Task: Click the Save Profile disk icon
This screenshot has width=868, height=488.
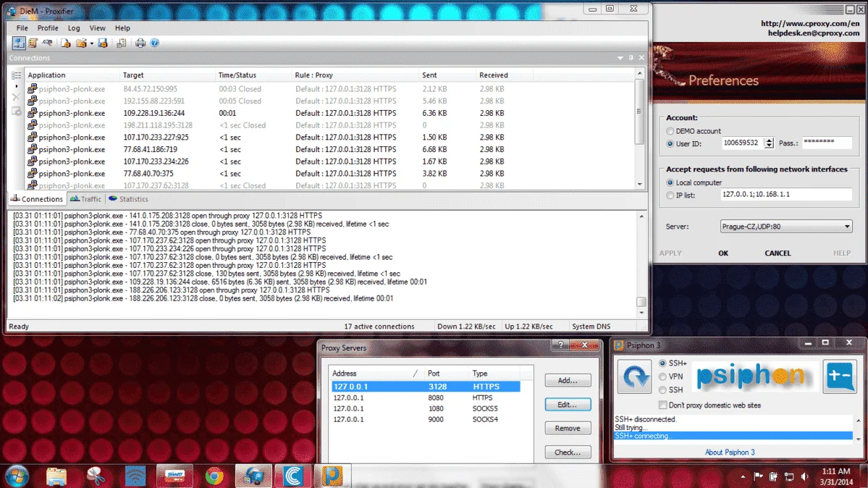Action: [102, 43]
